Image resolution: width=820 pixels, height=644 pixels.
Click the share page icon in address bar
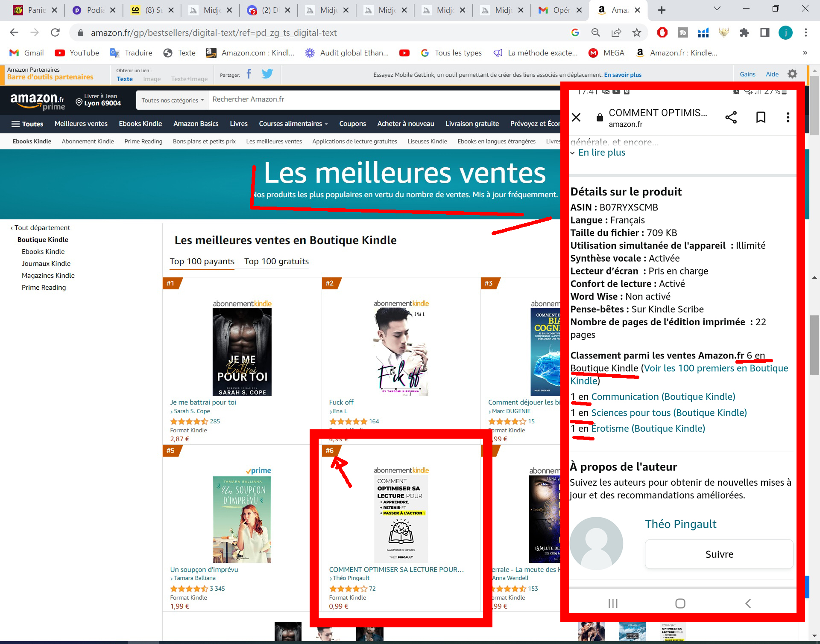point(616,32)
